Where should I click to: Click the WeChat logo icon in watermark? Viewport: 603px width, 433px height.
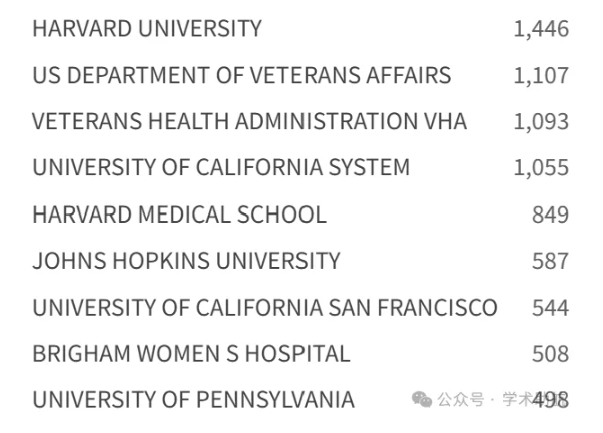(x=422, y=399)
